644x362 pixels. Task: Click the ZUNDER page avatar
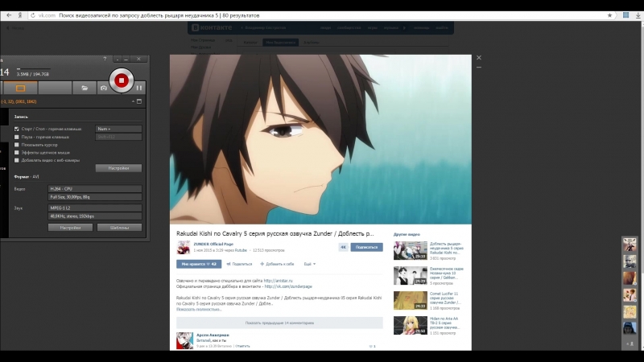click(x=184, y=248)
